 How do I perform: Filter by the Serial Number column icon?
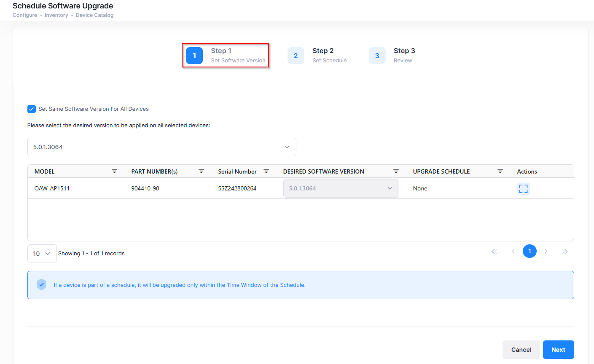[x=266, y=171]
